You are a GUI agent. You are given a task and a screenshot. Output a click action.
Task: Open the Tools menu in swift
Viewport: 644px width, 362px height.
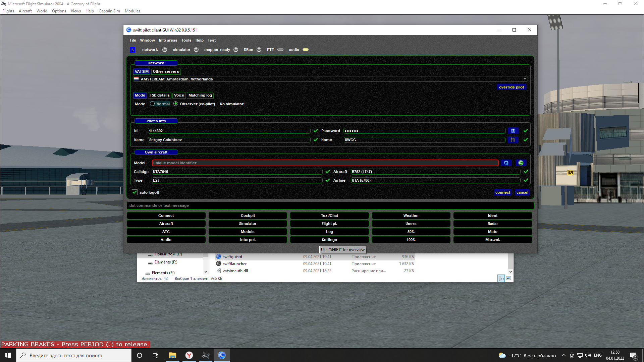(186, 40)
